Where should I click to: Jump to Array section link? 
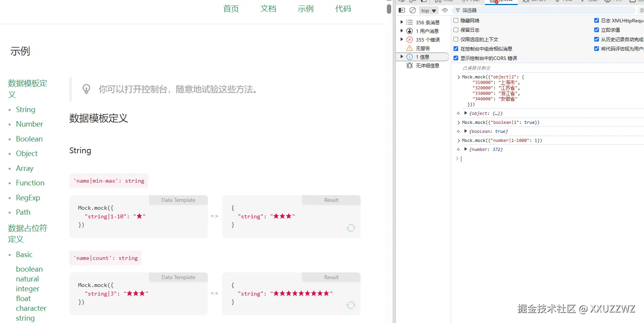point(25,168)
